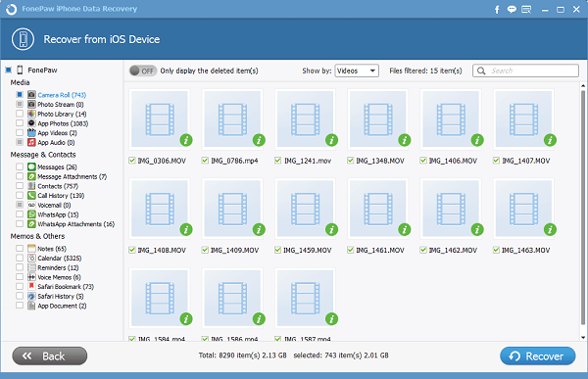Click the message menu icon in title bar
The width and height of the screenshot is (588, 379).
[526, 10]
